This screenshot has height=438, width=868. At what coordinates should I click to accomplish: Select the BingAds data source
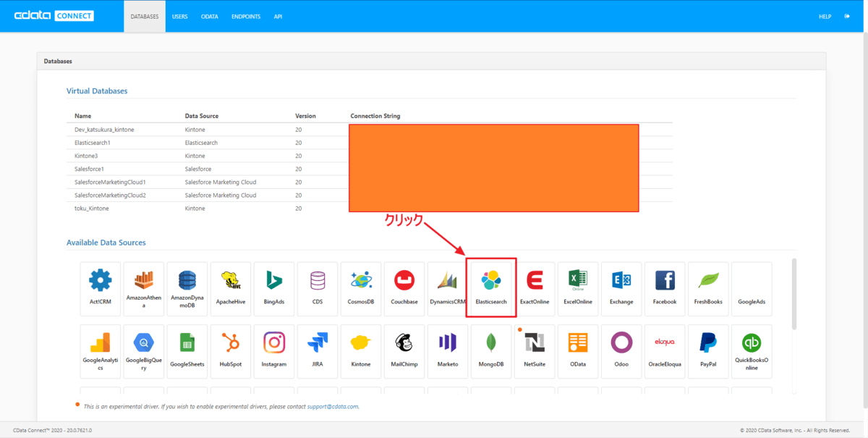(x=274, y=289)
